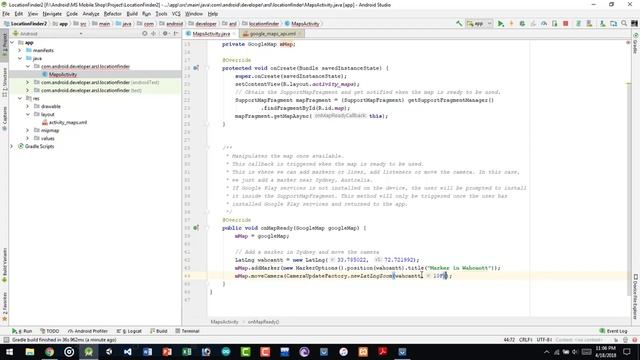Open Word from the taskbar
This screenshot has width=640, height=360.
147,352
